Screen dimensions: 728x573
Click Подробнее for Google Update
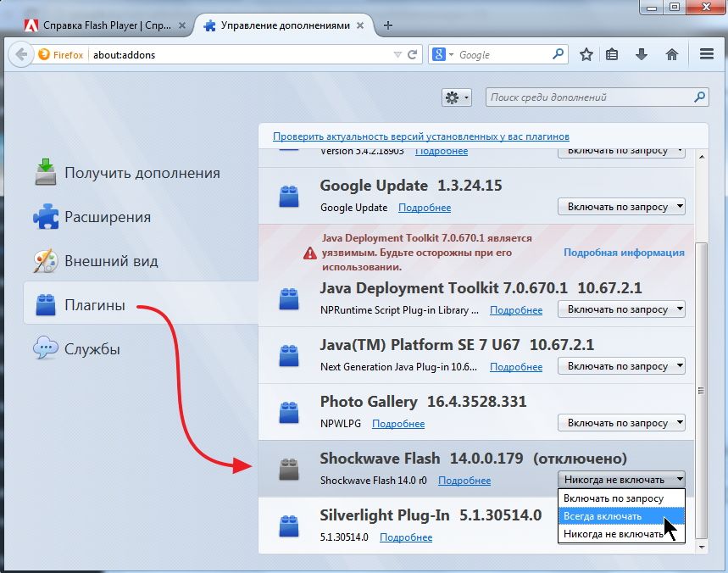tap(425, 208)
